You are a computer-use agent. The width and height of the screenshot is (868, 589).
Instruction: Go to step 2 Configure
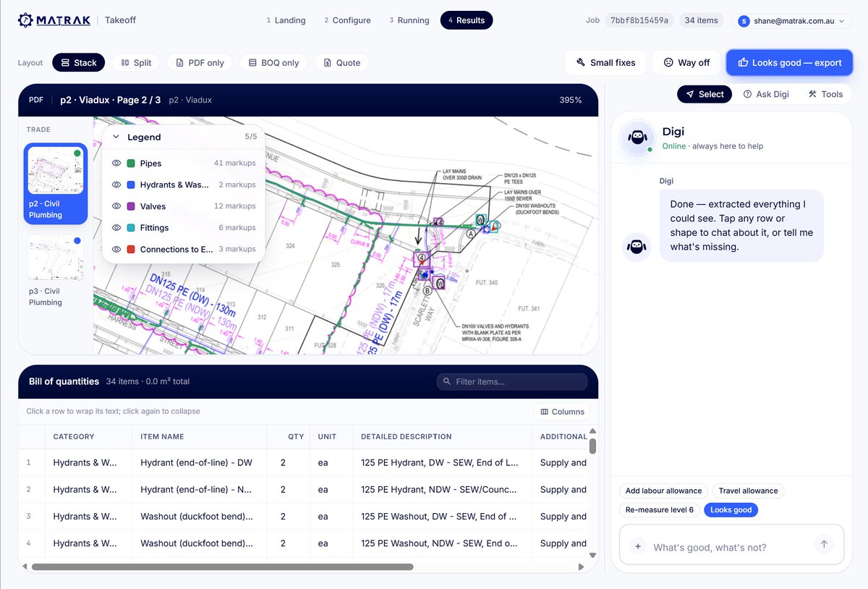347,20
